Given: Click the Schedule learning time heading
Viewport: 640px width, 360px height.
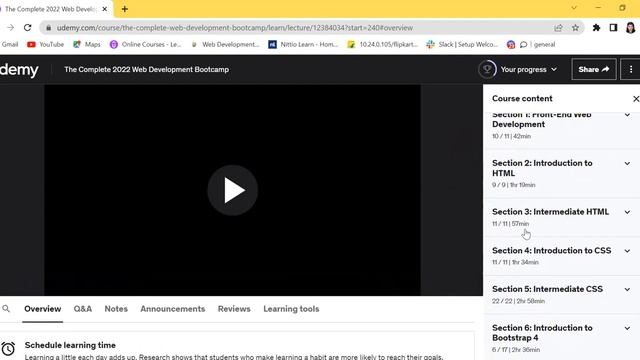Looking at the screenshot, I should tap(70, 345).
